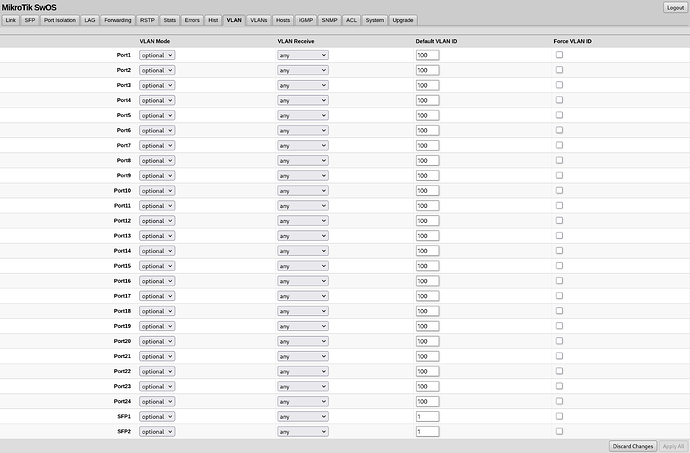690x453 pixels.
Task: Switch to the ACL tab
Action: (x=352, y=20)
